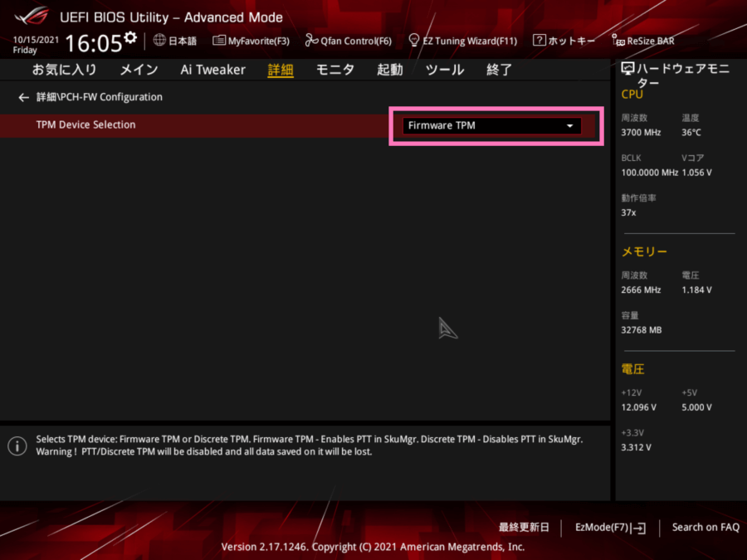
Task: Click the info icon beside the help text
Action: click(17, 446)
